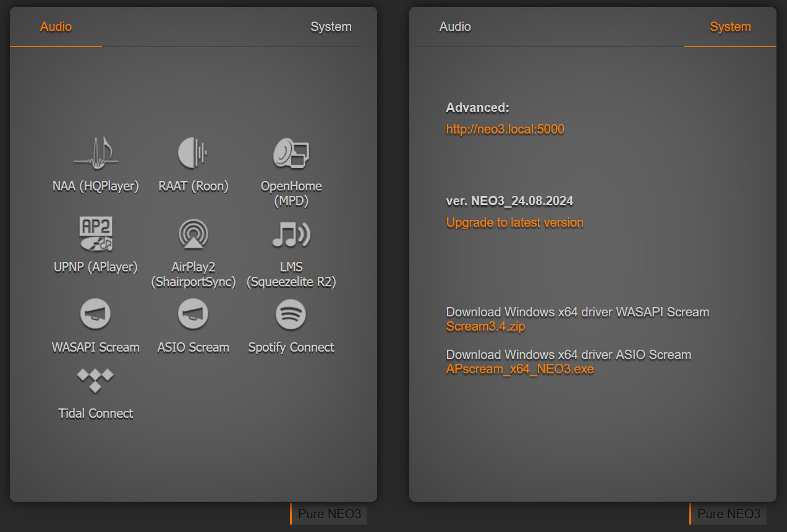Switch to the System tab in the left panel
The height and width of the screenshot is (532, 787).
point(331,27)
